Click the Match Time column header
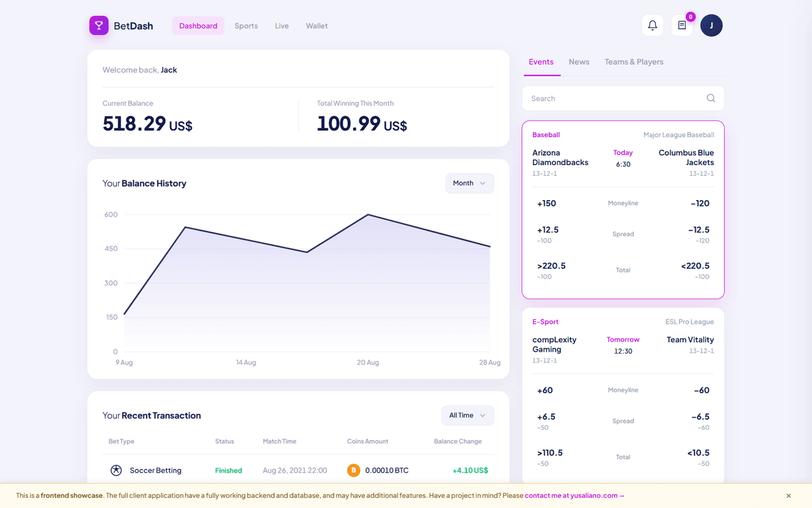The height and width of the screenshot is (508, 812). point(280,441)
